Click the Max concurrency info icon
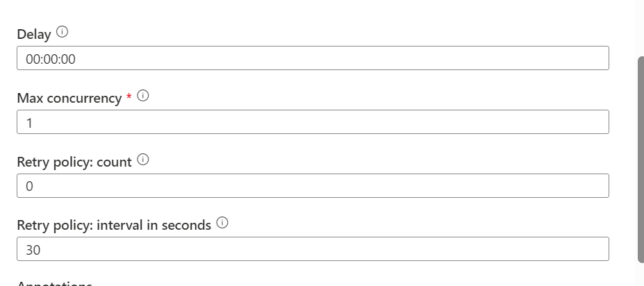The width and height of the screenshot is (644, 286). (142, 96)
